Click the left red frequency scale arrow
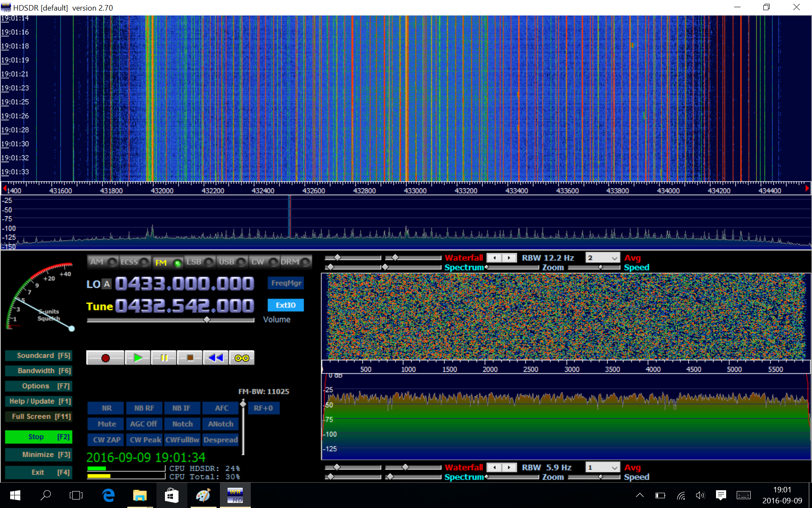 (x=4, y=188)
